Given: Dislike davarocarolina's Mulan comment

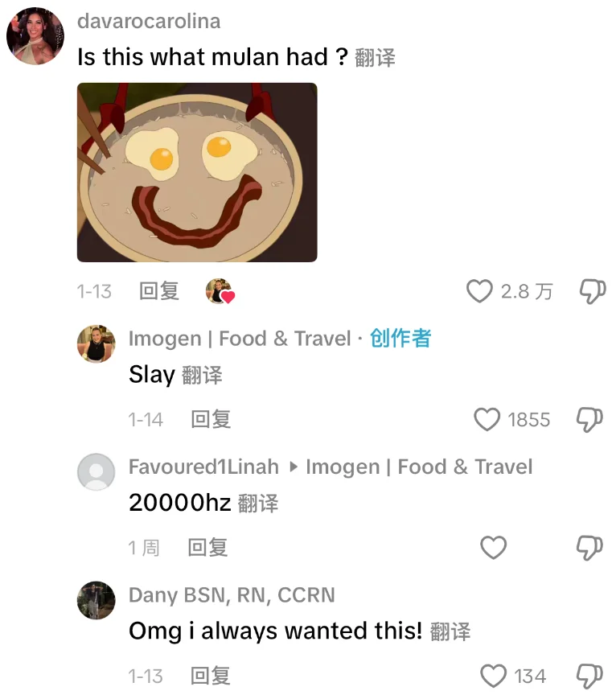Looking at the screenshot, I should (593, 291).
